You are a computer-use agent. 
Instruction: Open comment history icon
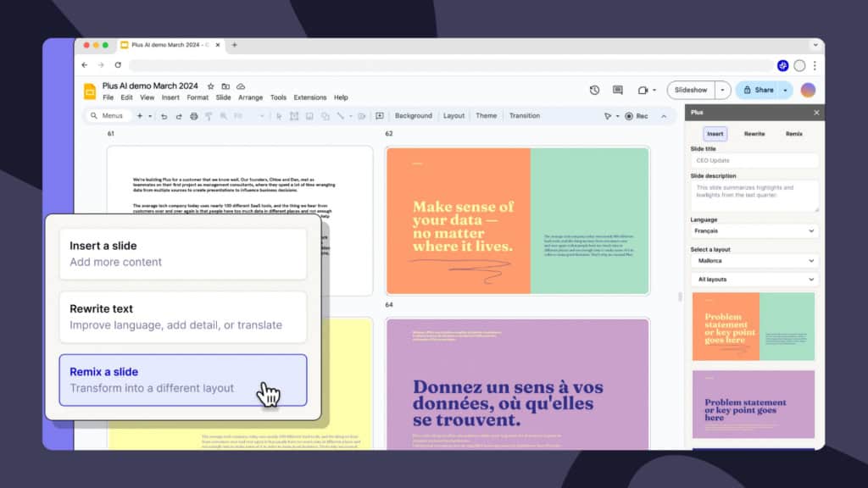point(617,90)
